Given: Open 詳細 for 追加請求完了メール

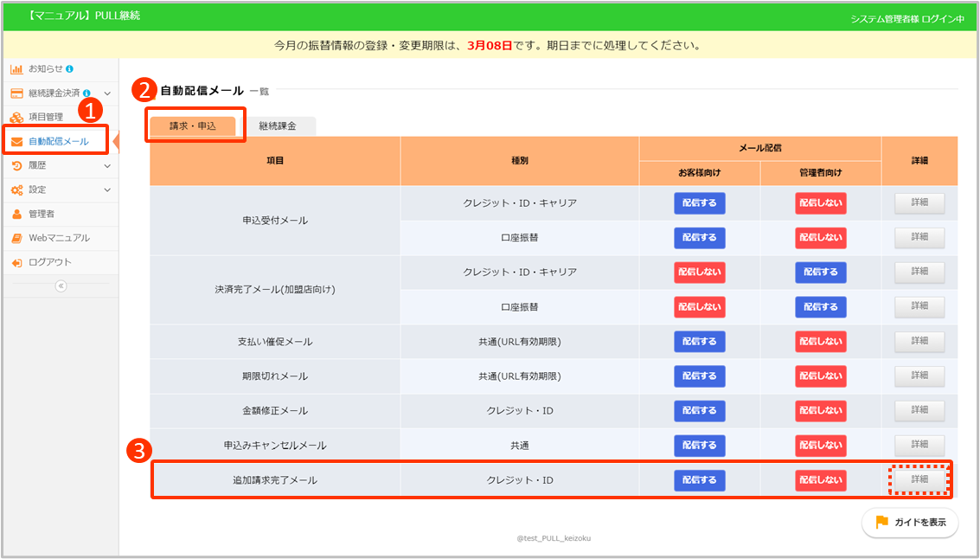Looking at the screenshot, I should click(x=919, y=480).
